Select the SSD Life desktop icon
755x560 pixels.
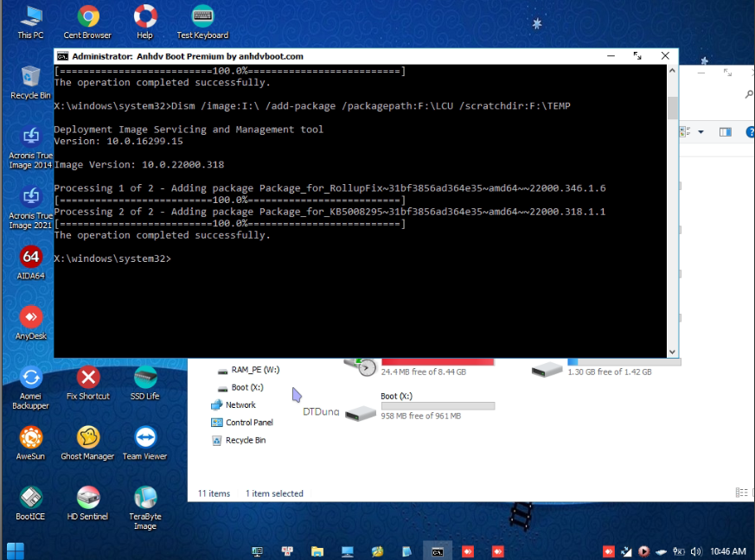(x=145, y=383)
